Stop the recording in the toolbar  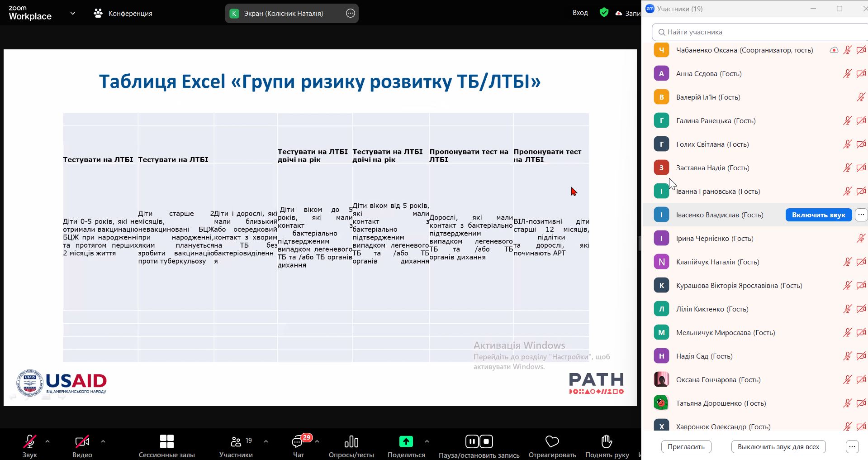486,441
